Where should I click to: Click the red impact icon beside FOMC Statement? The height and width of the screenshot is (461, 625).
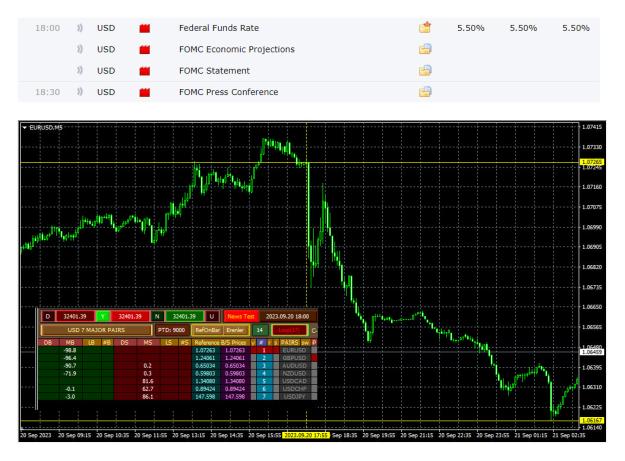coord(145,71)
